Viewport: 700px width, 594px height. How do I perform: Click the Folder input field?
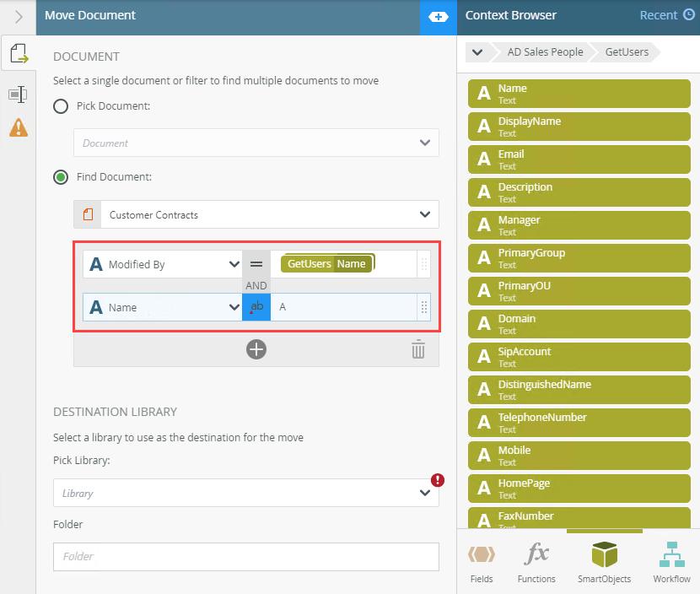coord(245,557)
